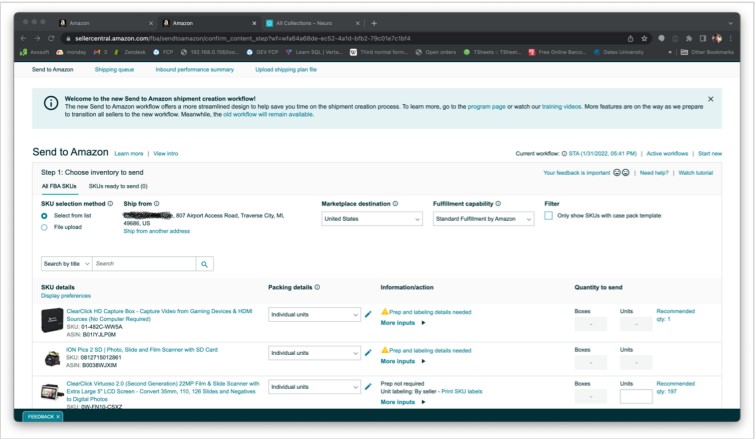755x439 pixels.
Task: Click 'Ship from another address' link
Action: 156,231
